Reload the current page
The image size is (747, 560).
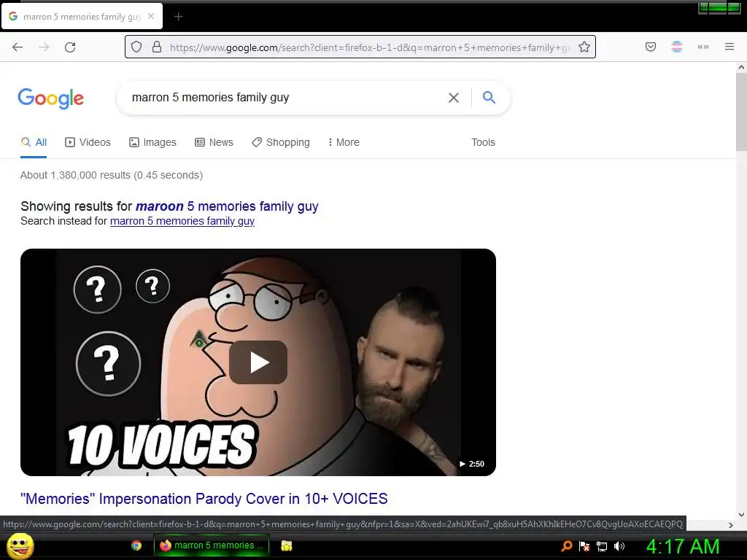[x=70, y=47]
